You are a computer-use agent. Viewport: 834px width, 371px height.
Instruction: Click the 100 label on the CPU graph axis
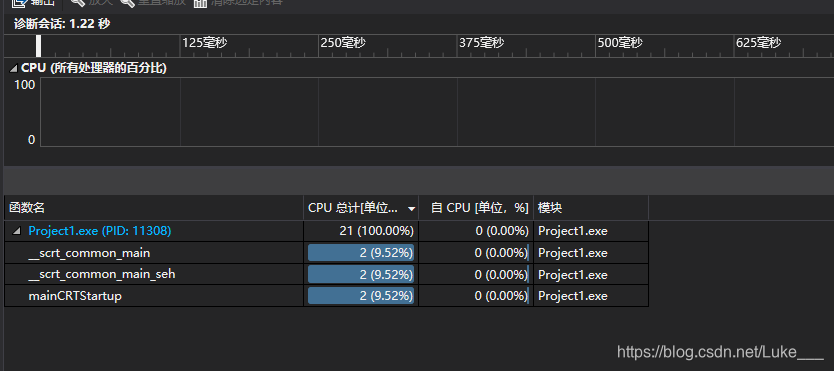(x=24, y=85)
